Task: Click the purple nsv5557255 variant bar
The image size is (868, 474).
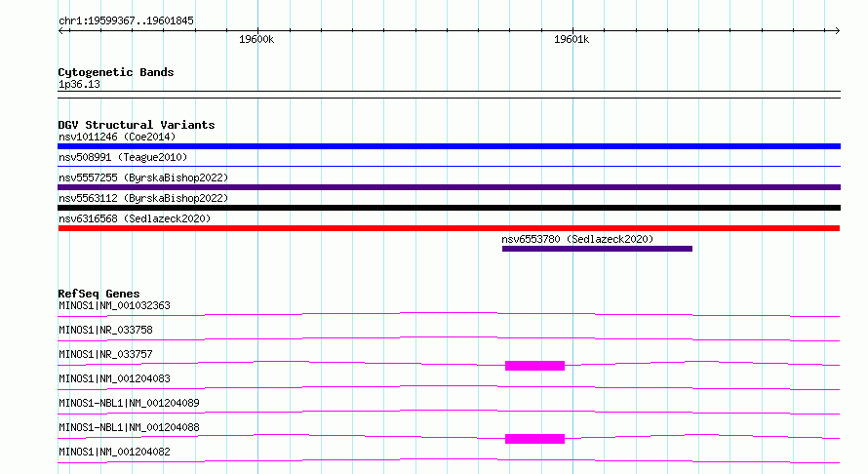Action: coord(449,187)
